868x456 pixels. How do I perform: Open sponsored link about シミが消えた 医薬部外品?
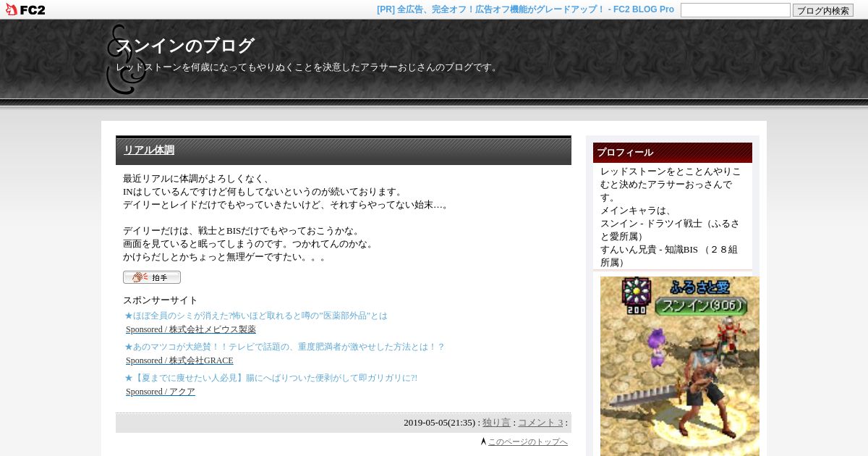[256, 316]
